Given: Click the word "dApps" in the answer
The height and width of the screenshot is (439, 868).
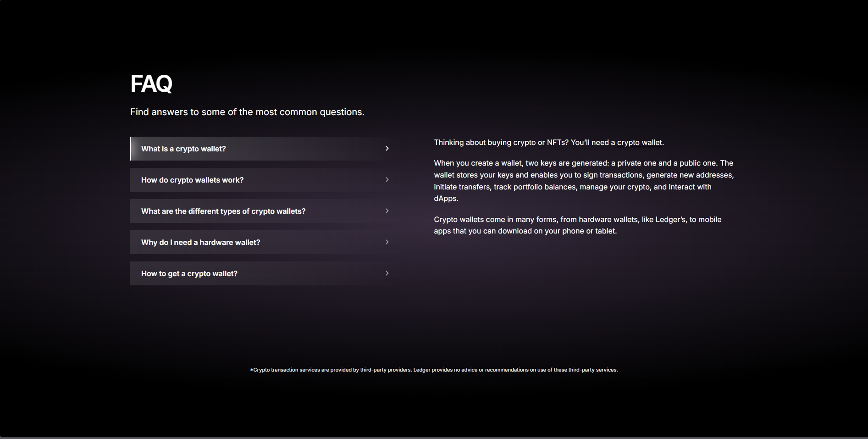Looking at the screenshot, I should [445, 199].
